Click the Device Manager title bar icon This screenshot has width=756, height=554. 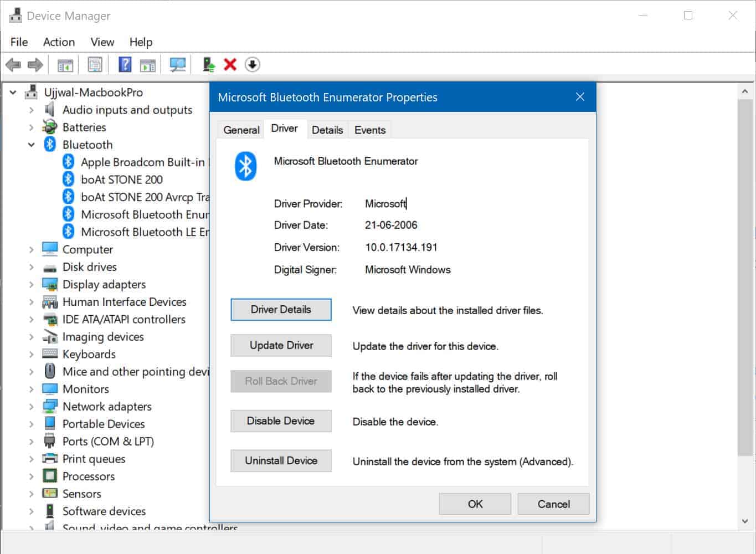[x=16, y=16]
